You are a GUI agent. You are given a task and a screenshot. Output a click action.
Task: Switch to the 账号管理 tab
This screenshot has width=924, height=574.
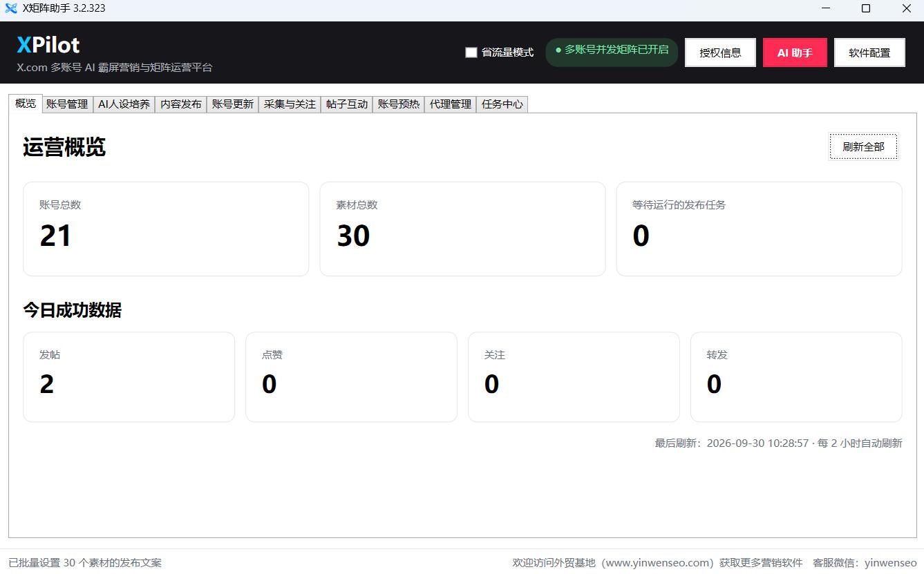67,104
